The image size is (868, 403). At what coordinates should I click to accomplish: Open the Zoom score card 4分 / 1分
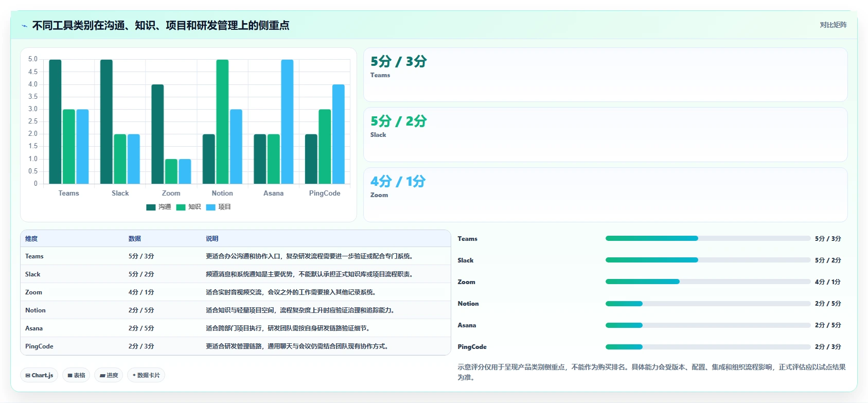tap(605, 195)
